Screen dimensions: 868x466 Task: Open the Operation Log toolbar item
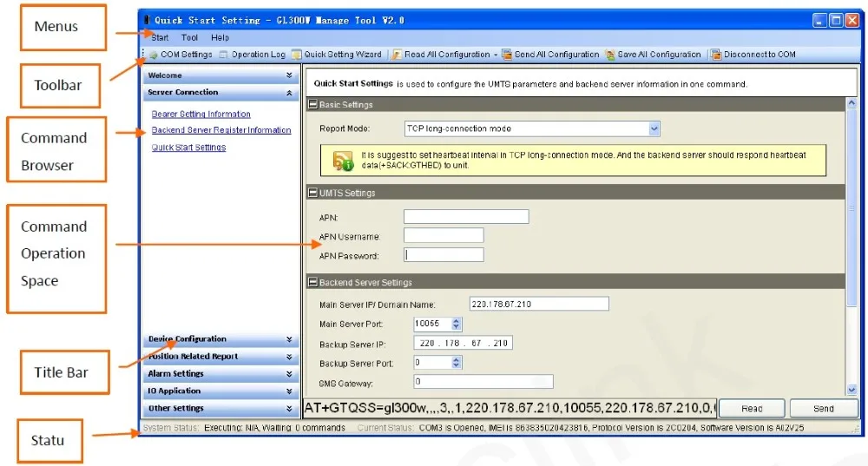tap(253, 55)
